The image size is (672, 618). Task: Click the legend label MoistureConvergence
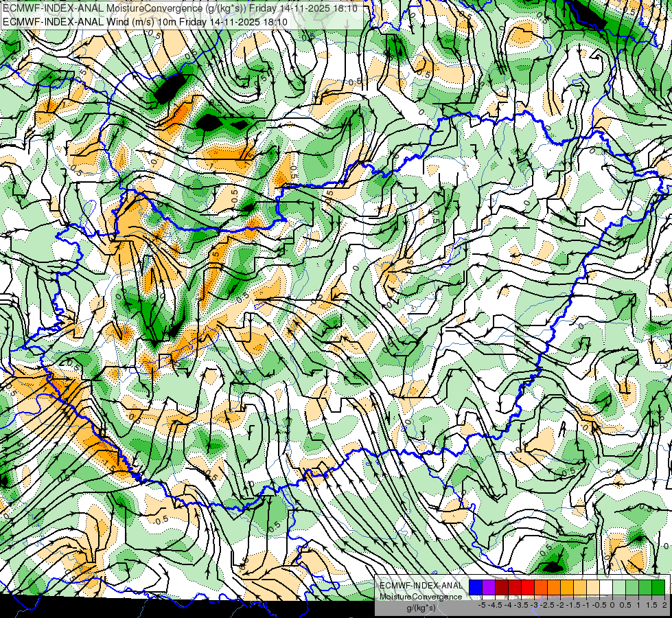(x=421, y=597)
